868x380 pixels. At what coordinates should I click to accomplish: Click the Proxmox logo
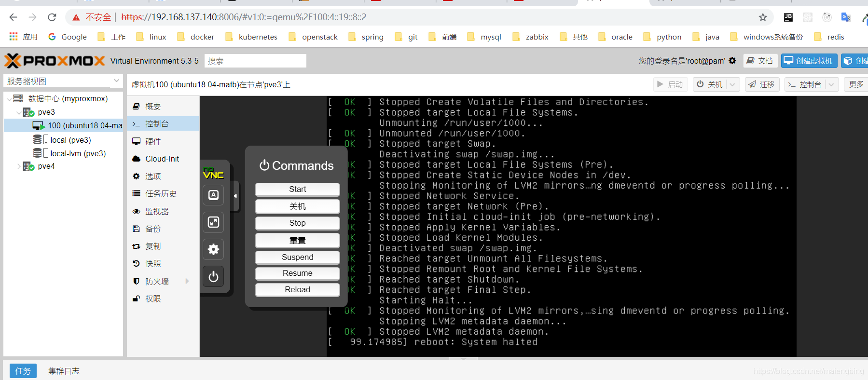tap(55, 61)
